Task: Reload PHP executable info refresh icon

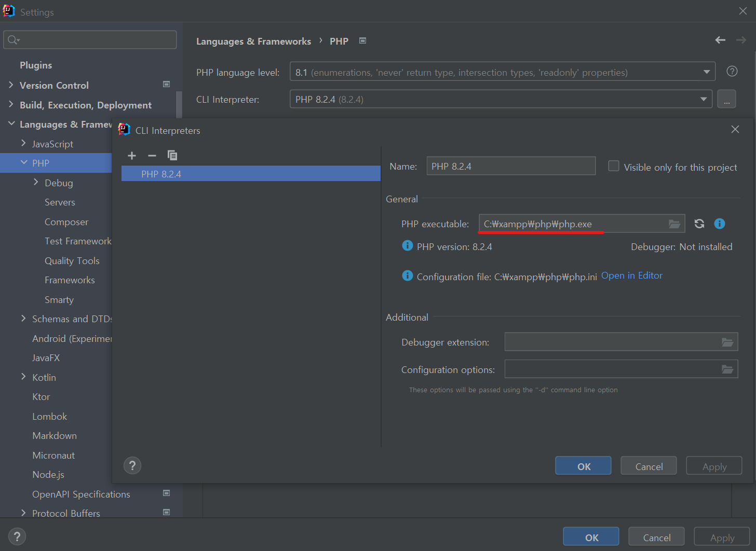Action: tap(699, 224)
